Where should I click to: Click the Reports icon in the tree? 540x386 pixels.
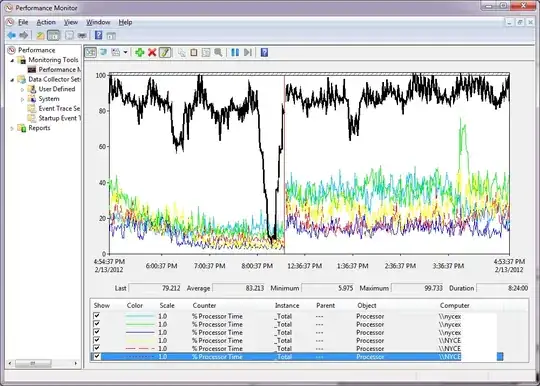click(22, 128)
